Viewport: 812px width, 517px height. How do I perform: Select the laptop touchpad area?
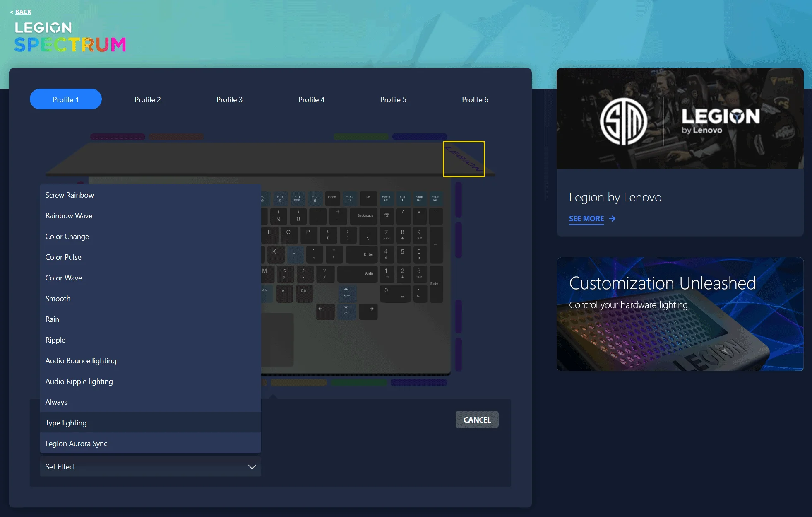pos(277,339)
